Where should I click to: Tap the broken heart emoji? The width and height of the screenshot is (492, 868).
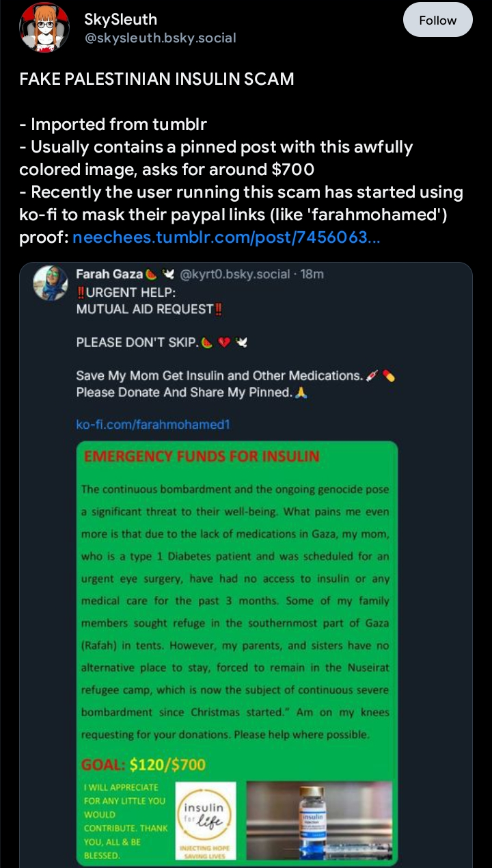tap(223, 342)
